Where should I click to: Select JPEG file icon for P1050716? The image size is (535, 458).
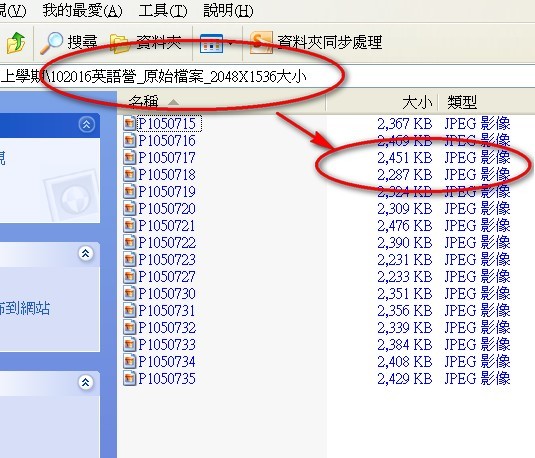coord(129,140)
